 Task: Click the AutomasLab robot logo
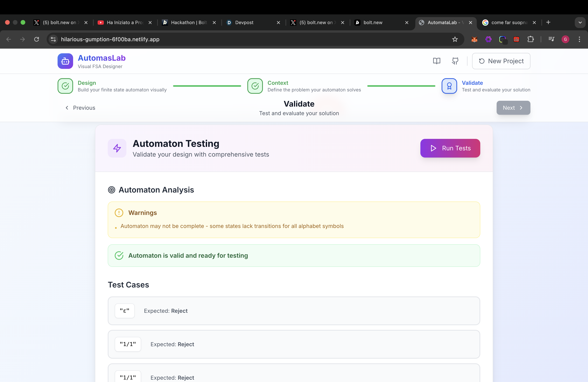coord(65,61)
